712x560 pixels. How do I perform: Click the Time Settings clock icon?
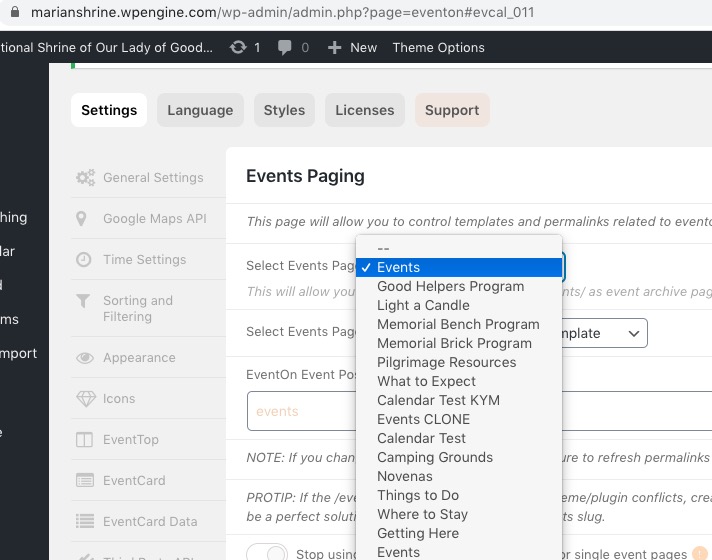(85, 260)
